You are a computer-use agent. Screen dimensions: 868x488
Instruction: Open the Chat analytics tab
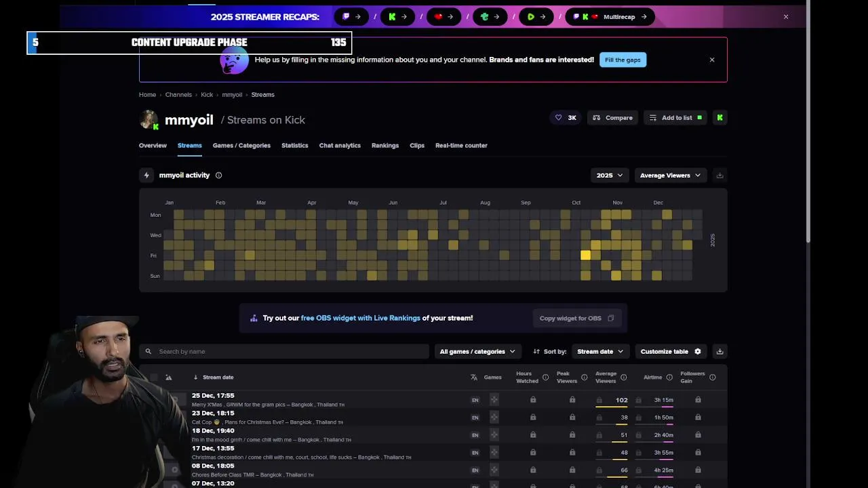point(340,145)
